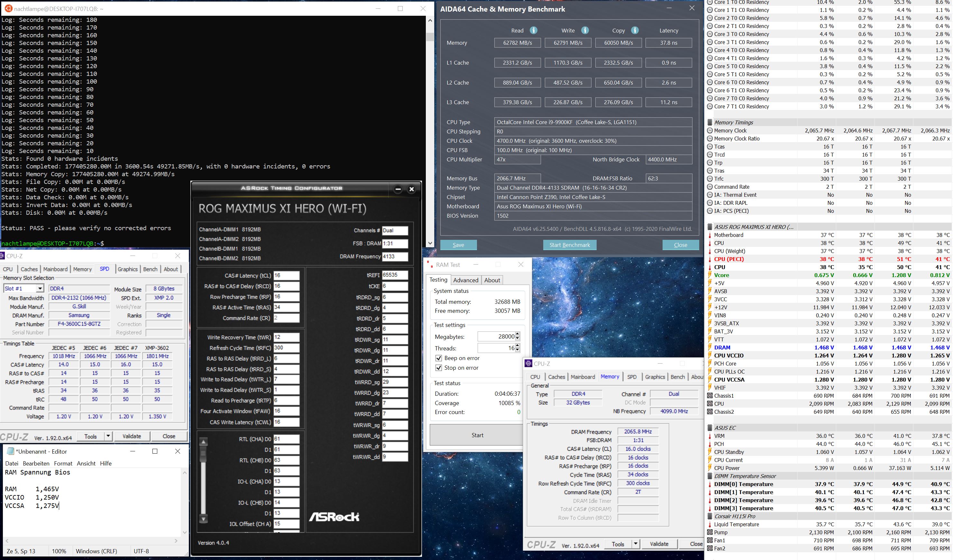The width and height of the screenshot is (953, 560).
Task: Click the ASRock logo in Timing Configurator
Action: tap(334, 517)
